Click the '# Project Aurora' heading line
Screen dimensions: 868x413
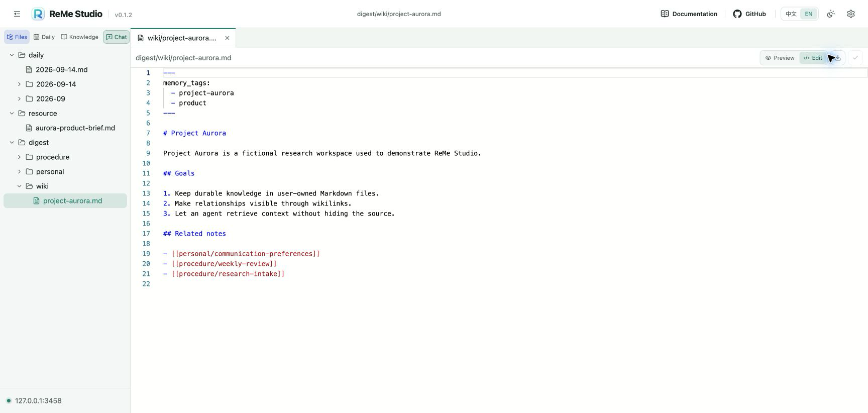(194, 133)
